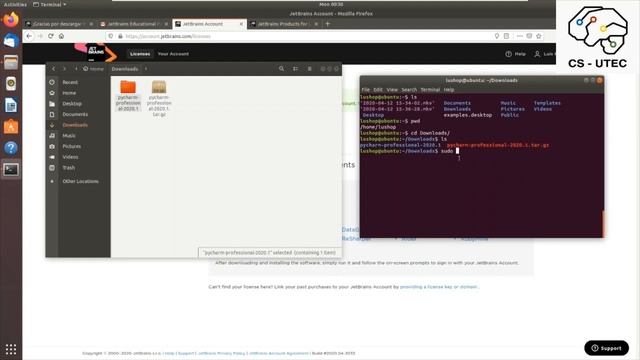Close the JetBrains Account tab
Screen dimensions: 640x360
241,24
